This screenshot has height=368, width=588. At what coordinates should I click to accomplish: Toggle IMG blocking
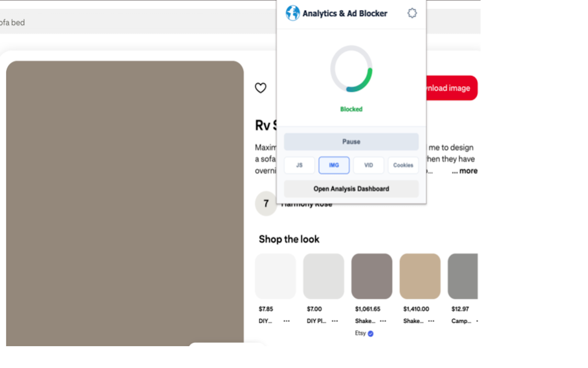click(334, 165)
